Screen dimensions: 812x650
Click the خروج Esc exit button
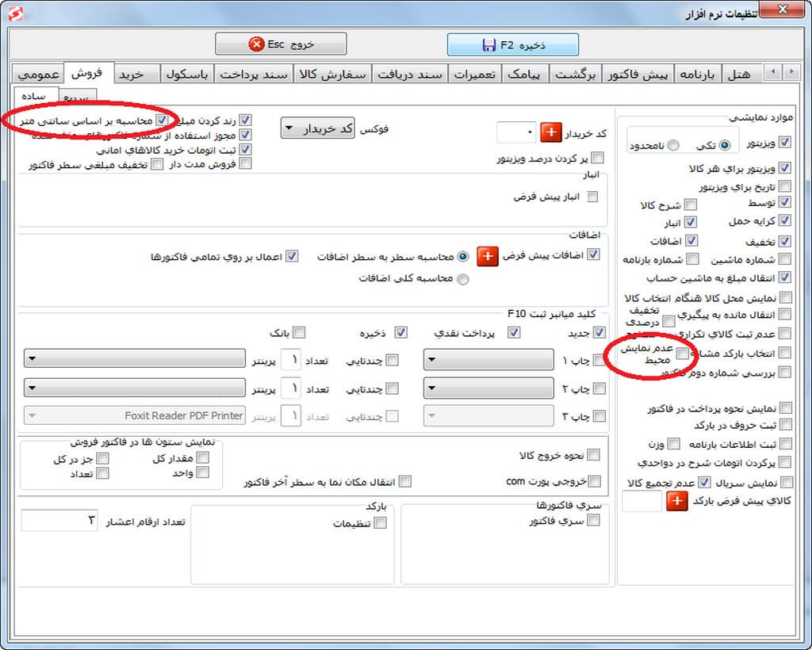click(x=281, y=44)
